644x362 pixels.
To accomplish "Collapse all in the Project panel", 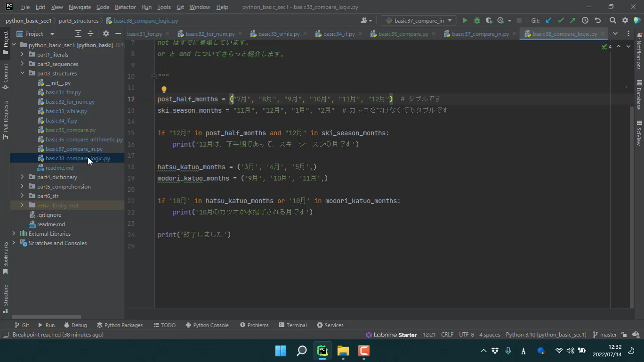I will coord(90,34).
